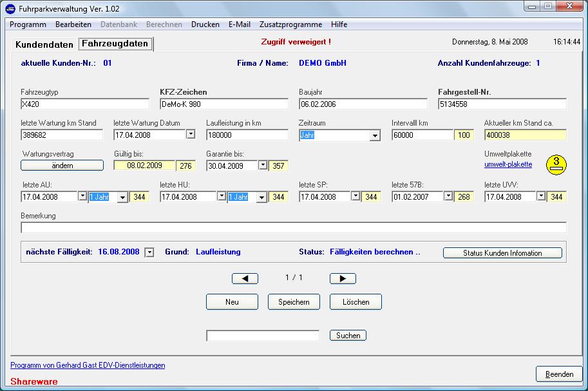Click the Wartungsvertrag ändern button
The width and height of the screenshot is (588, 391).
(x=62, y=166)
